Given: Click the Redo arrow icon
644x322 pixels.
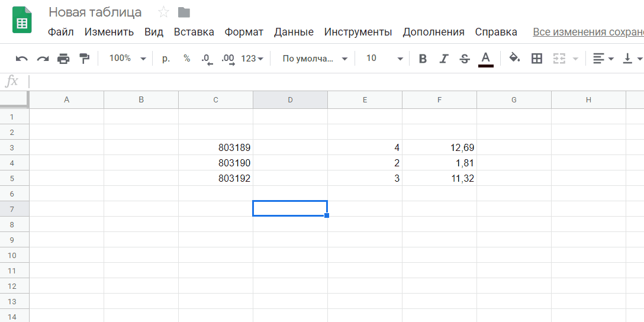Looking at the screenshot, I should click(43, 59).
